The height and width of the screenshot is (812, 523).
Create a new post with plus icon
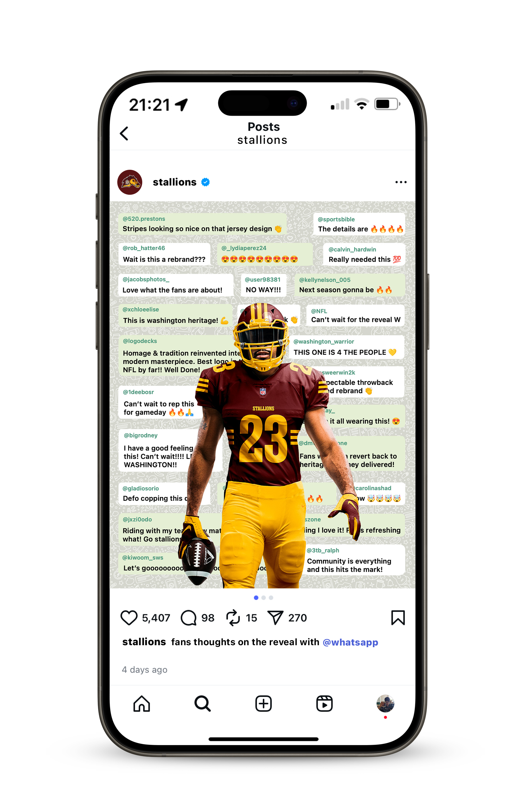pos(263,703)
